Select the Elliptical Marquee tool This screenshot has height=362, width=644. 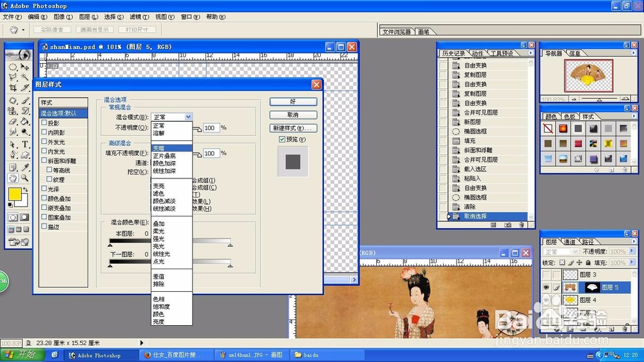pos(13,66)
